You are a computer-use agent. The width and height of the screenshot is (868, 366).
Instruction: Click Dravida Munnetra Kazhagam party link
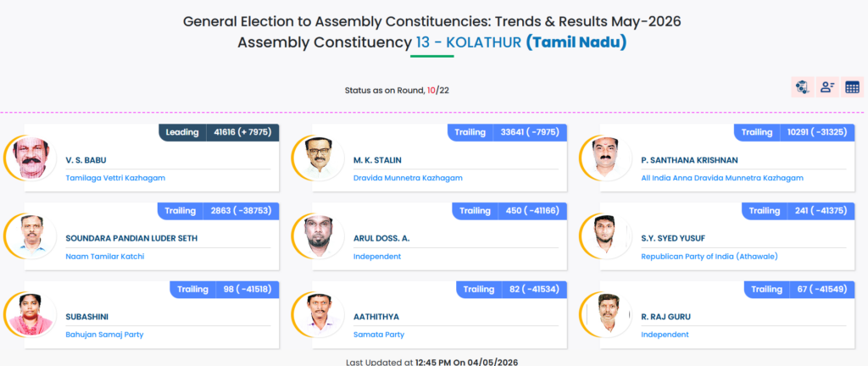coord(408,178)
